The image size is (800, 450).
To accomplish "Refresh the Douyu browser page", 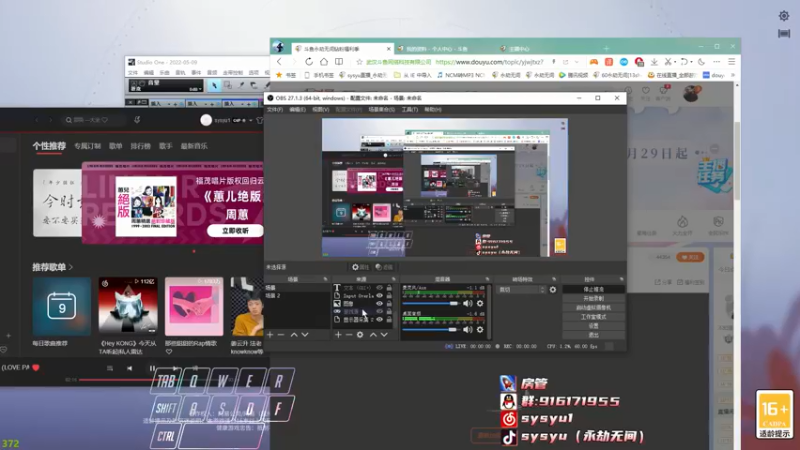I will [x=309, y=62].
